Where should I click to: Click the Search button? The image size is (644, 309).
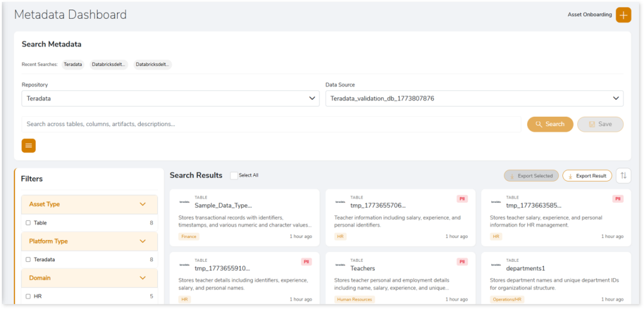[x=550, y=124]
